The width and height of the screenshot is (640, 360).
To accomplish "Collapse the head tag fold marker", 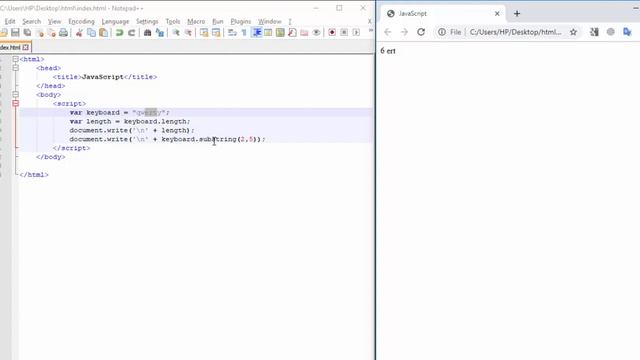I will (16, 68).
